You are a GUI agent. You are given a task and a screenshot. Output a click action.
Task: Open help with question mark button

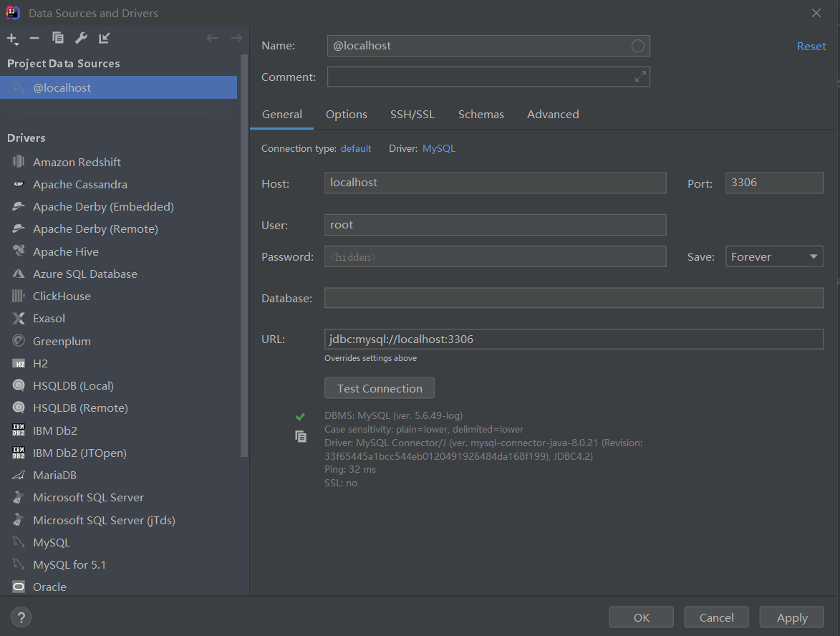(x=21, y=617)
